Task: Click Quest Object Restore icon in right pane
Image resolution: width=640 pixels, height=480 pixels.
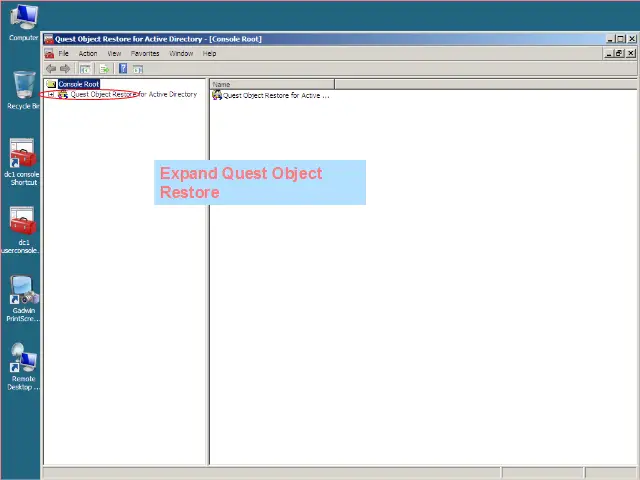Action: 217,95
